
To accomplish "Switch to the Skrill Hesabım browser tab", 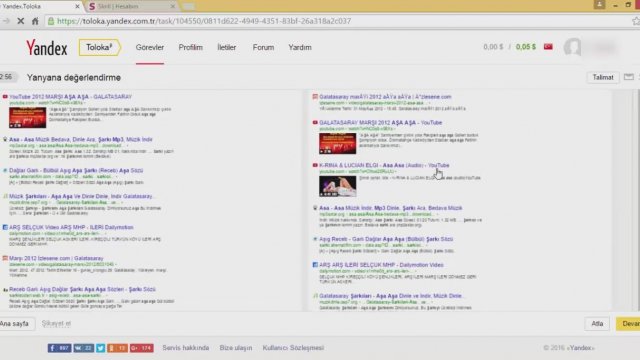I will [131, 6].
